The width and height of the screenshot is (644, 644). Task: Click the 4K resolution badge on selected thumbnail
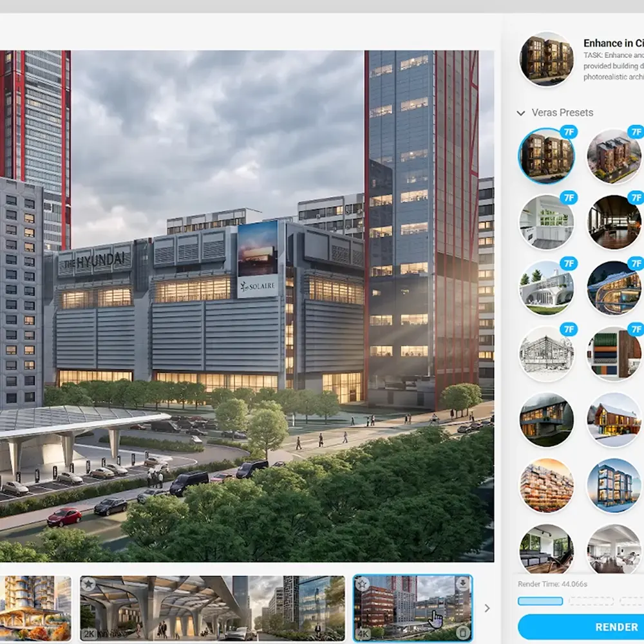pos(363,633)
